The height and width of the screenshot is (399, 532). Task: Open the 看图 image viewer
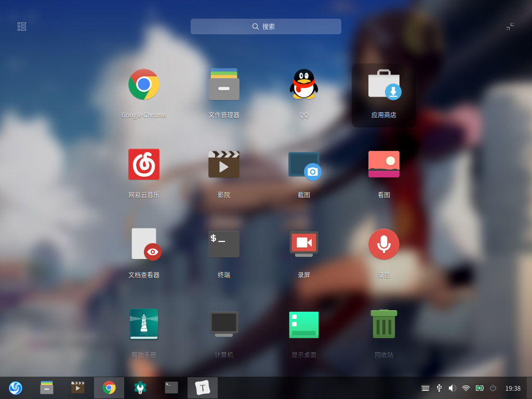[x=384, y=165]
